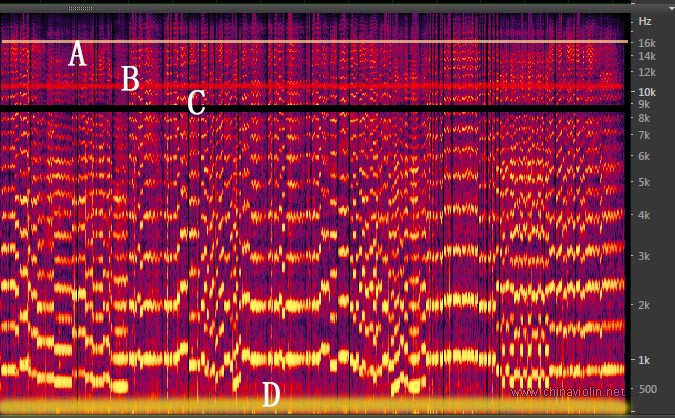Click the letter C marker near 9k
675x418 pixels.
coord(196,102)
